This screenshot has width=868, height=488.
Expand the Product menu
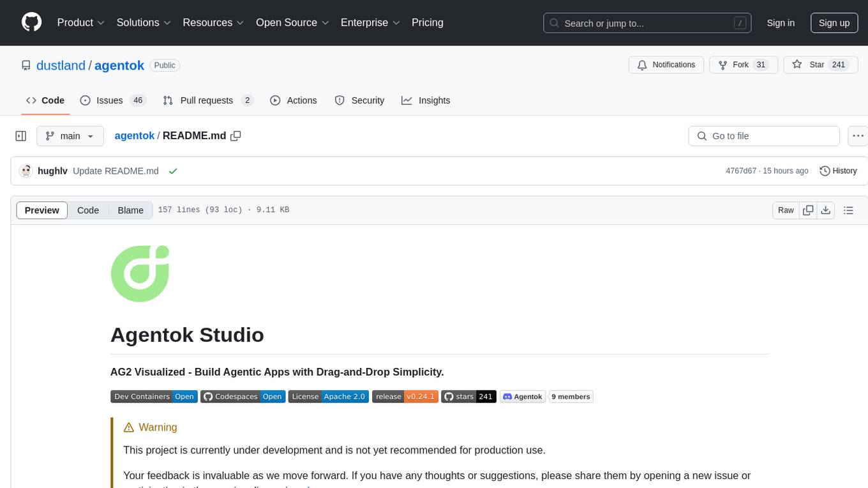(81, 22)
